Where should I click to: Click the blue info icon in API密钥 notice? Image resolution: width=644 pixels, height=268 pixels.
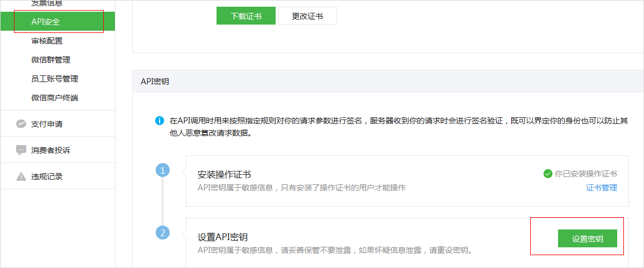tap(160, 121)
